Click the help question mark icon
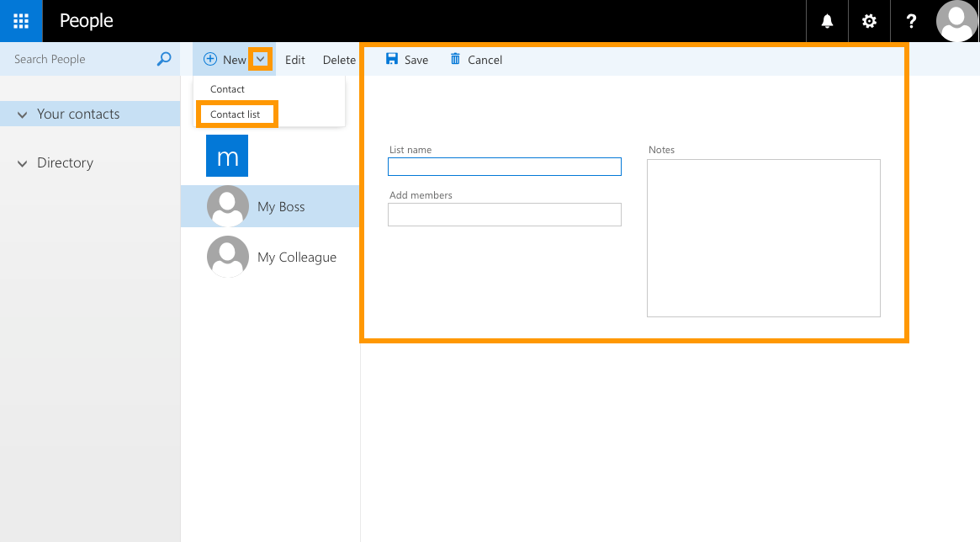This screenshot has width=980, height=542. tap(911, 21)
